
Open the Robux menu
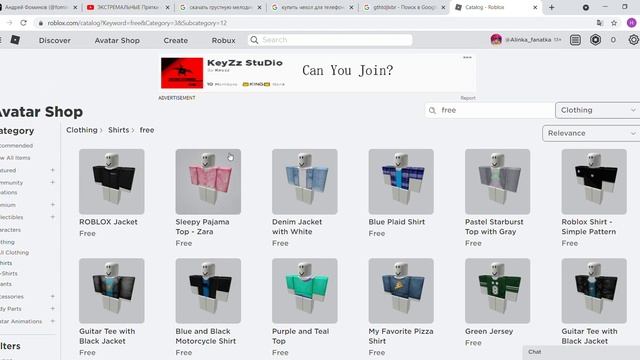[x=223, y=40]
